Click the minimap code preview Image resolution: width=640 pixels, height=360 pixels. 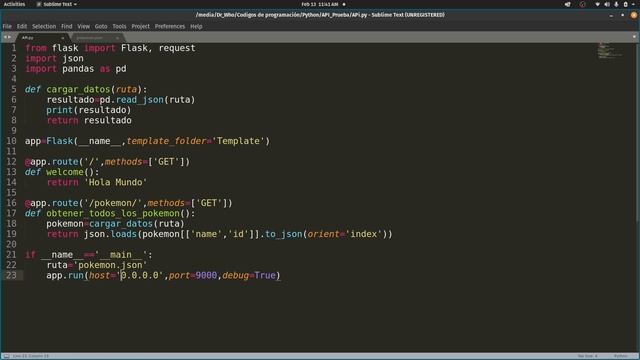pos(610,50)
